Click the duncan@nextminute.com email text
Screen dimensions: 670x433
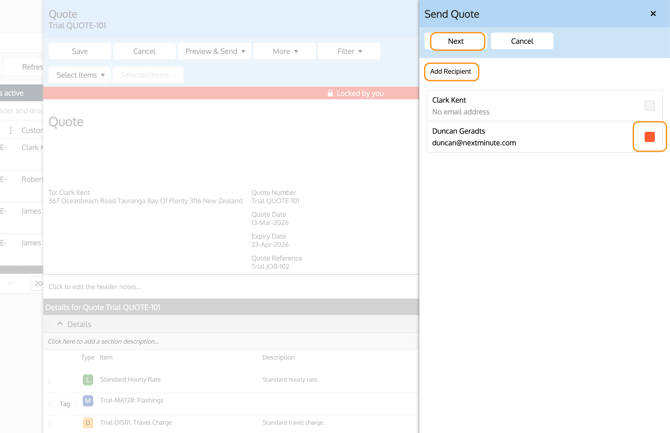point(474,143)
